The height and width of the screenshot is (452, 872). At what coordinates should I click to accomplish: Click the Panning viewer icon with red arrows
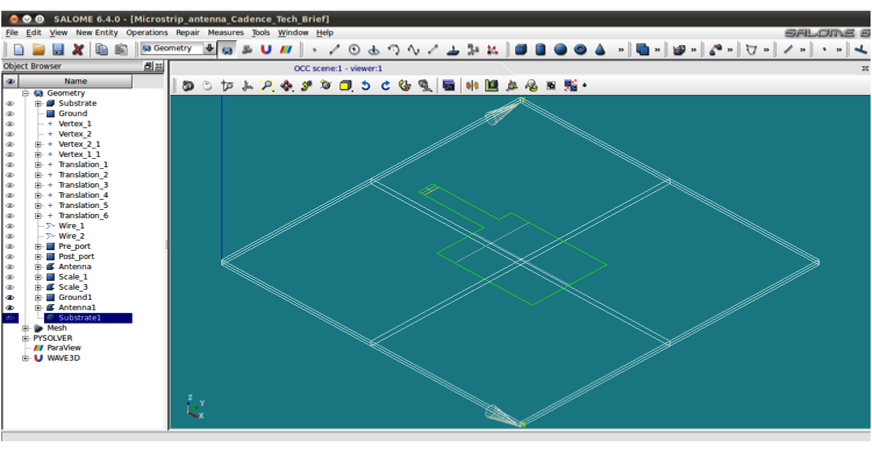[x=286, y=86]
